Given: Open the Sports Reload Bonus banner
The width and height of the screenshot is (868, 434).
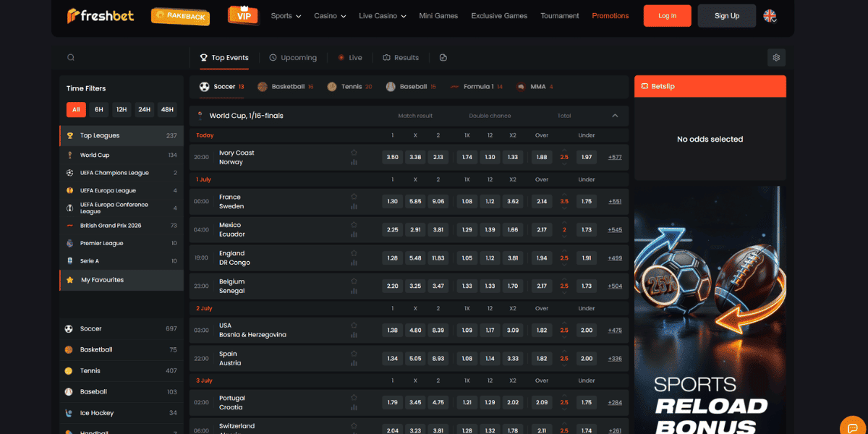Looking at the screenshot, I should click(710, 311).
